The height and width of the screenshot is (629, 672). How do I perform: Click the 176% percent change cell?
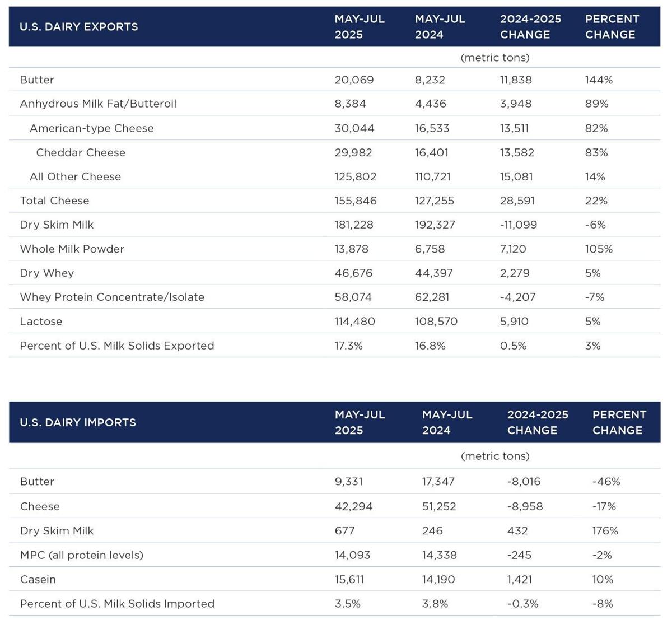click(x=605, y=530)
